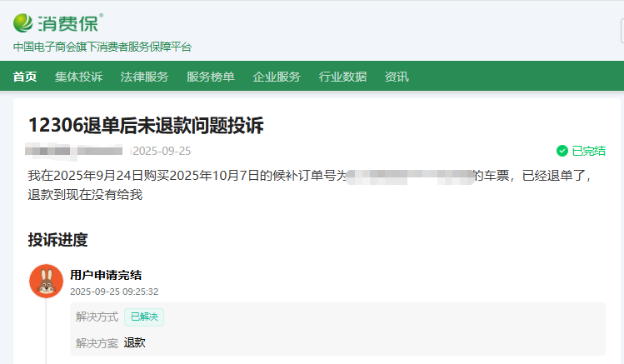The width and height of the screenshot is (624, 364).
Task: Click timestamp 2025-09-25 09:25:32
Action: pos(114,292)
